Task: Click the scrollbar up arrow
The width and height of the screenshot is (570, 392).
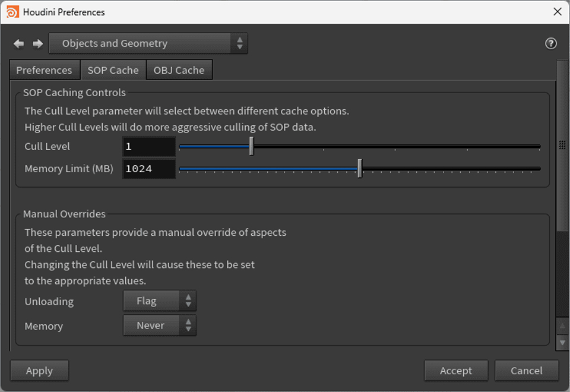Action: 562,326
